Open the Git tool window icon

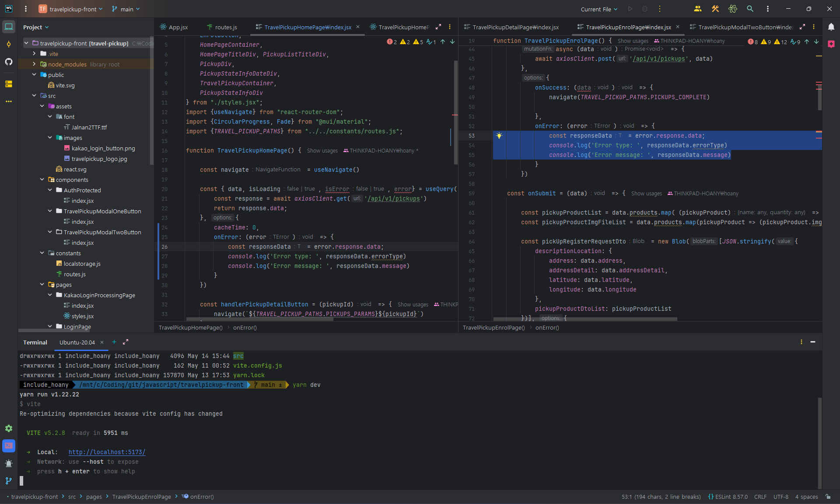click(x=9, y=481)
